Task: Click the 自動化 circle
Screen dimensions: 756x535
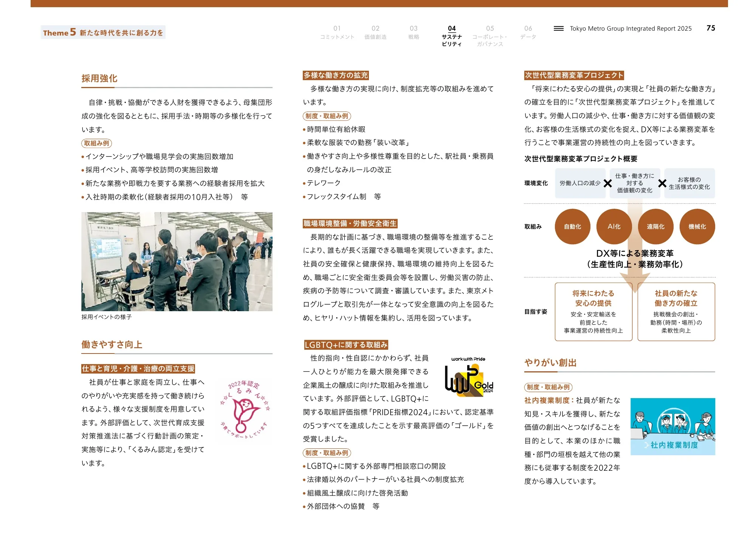Action: pyautogui.click(x=572, y=226)
